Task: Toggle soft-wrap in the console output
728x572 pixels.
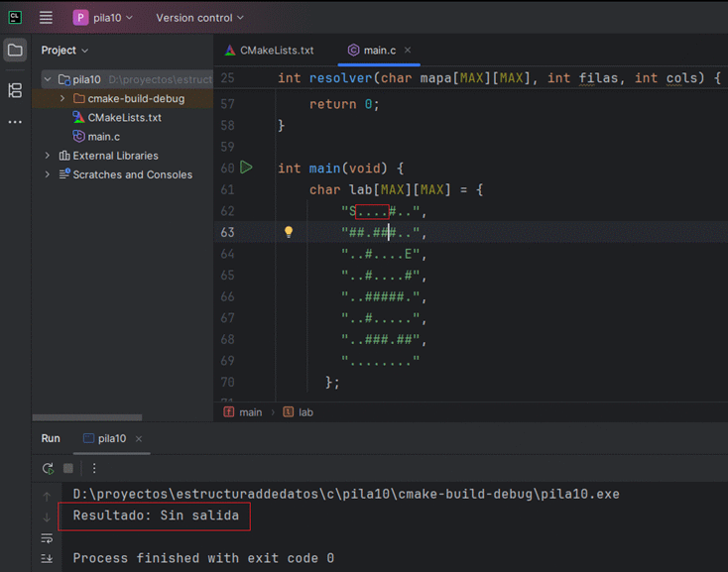Action: pyautogui.click(x=47, y=538)
